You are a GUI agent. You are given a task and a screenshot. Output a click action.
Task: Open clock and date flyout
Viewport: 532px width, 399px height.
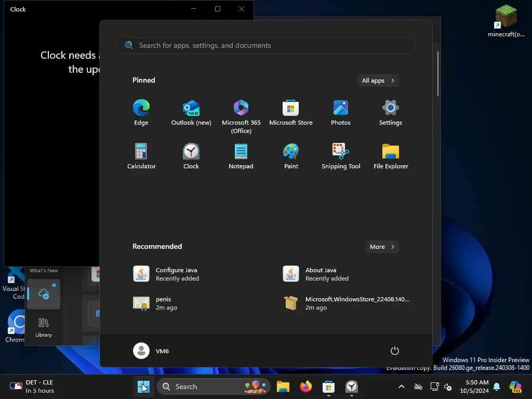[474, 387]
